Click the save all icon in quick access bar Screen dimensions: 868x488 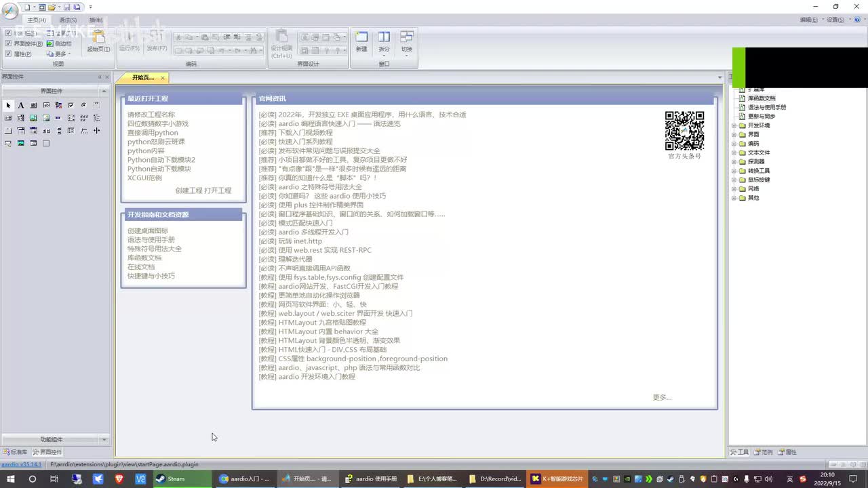click(77, 7)
